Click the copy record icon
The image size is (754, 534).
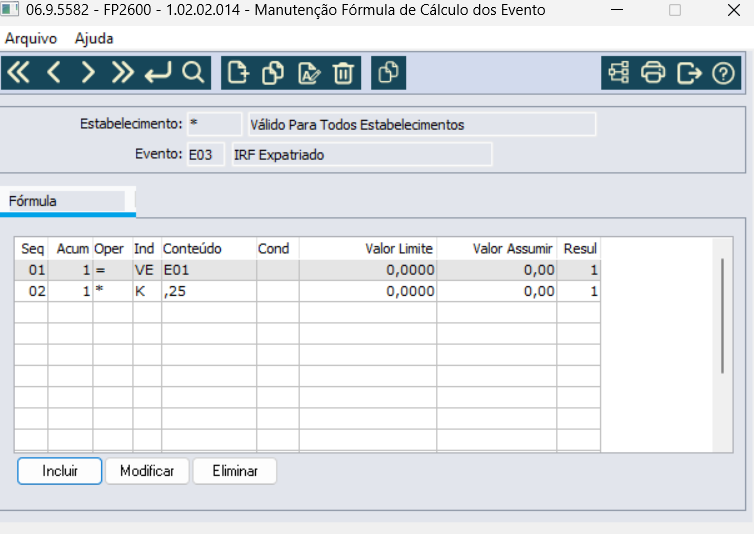pyautogui.click(x=273, y=73)
